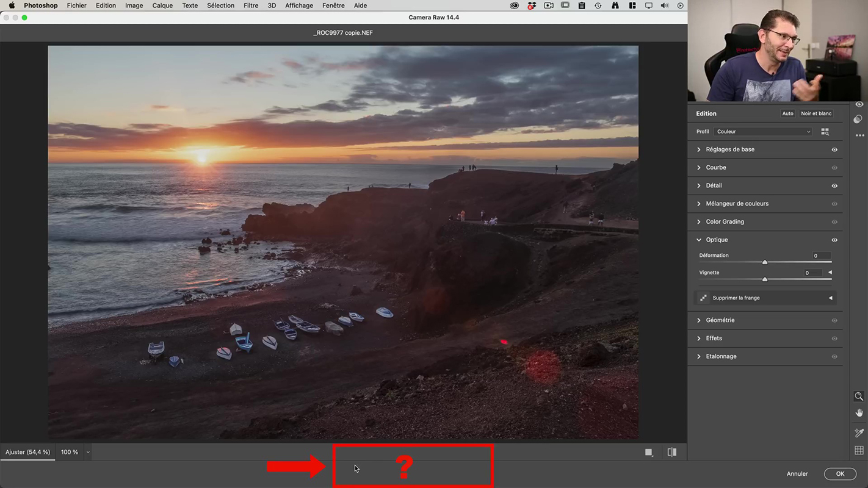Screen dimensions: 868x488
Task: Toggle the grid overlay icon
Action: tap(859, 450)
